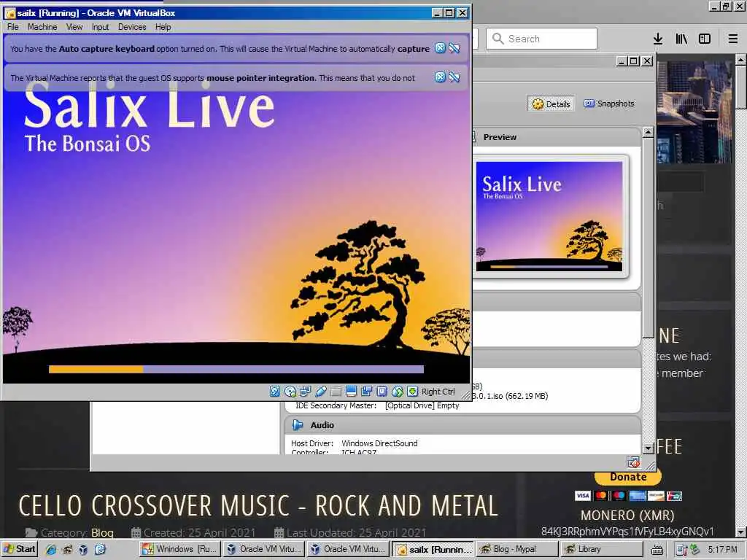Switch to Snapshots view in VirtualBox Manager
747x560 pixels.
[609, 104]
